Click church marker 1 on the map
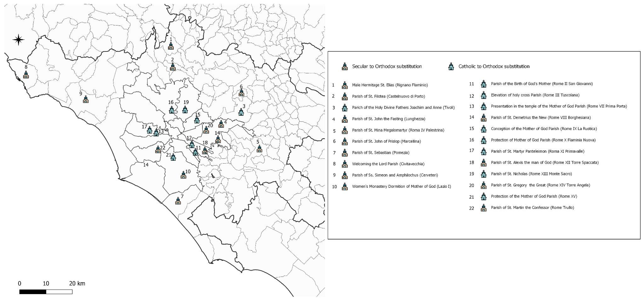This screenshot has height=301, width=644. [x=171, y=46]
